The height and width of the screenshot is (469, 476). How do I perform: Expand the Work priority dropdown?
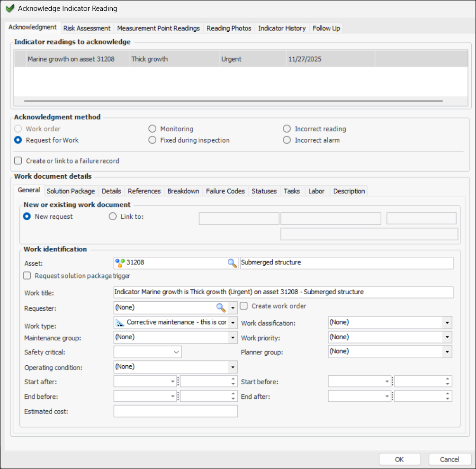pyautogui.click(x=447, y=337)
